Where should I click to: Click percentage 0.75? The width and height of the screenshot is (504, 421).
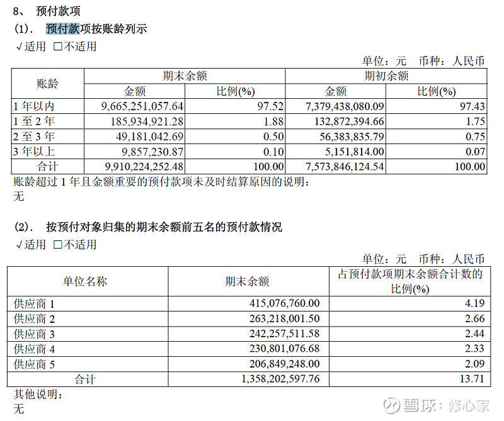tap(475, 137)
